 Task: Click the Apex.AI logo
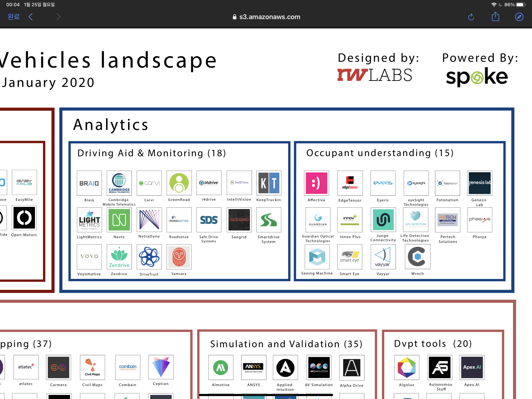[x=472, y=367]
